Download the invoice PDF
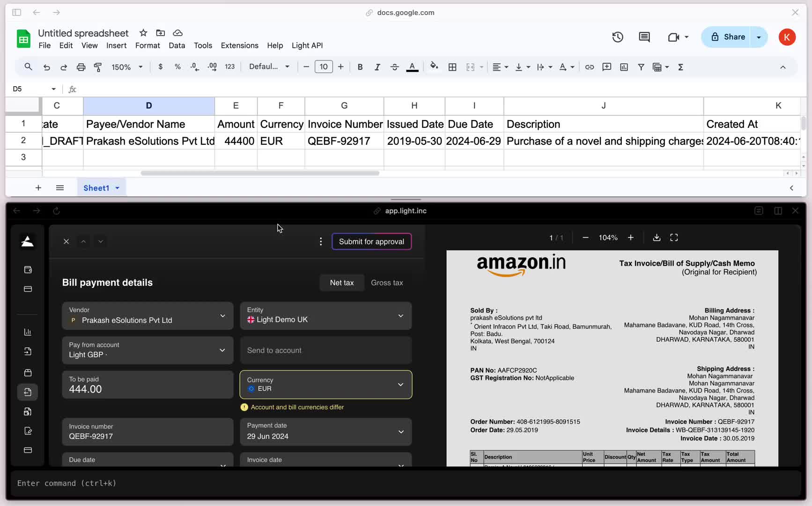Screen dimensions: 812x506 tap(657, 238)
